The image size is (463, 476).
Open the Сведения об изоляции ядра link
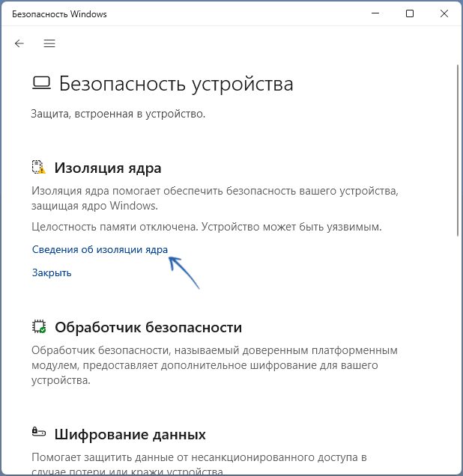[100, 249]
